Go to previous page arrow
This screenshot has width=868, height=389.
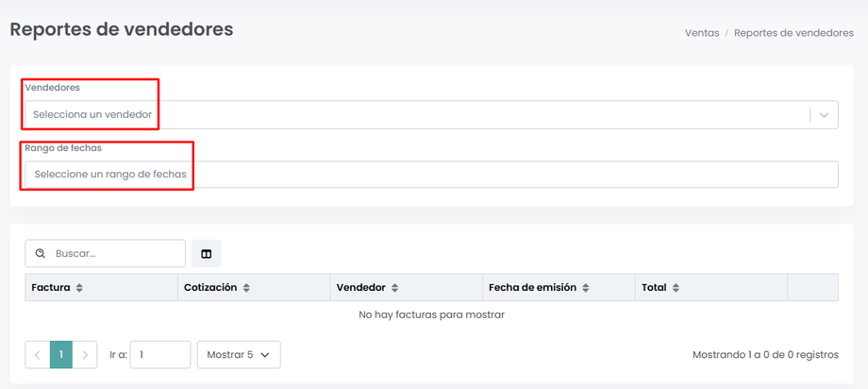pyautogui.click(x=37, y=355)
